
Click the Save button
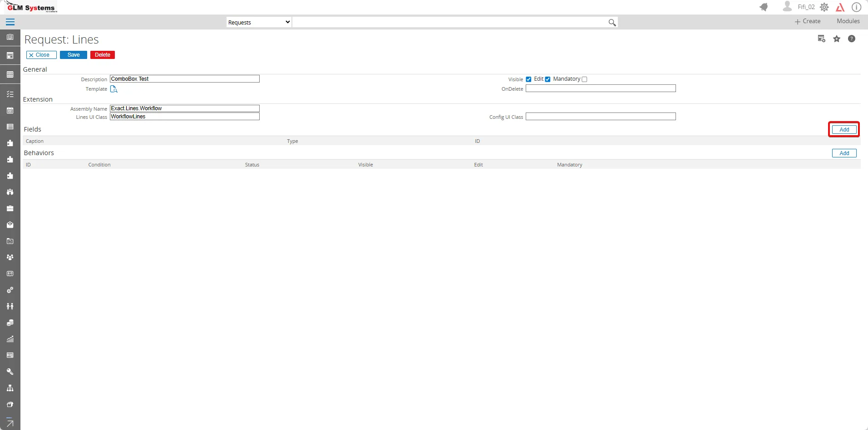point(74,55)
